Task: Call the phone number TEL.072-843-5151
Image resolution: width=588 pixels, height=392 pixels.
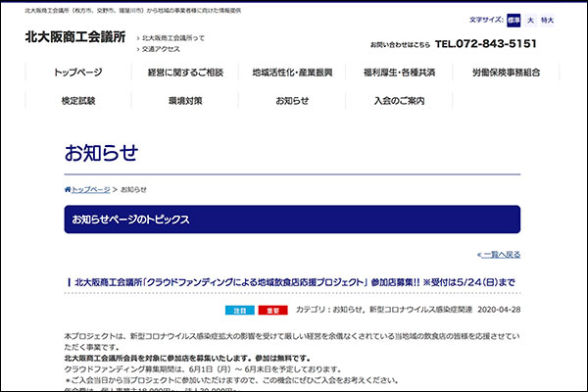Action: click(x=486, y=44)
